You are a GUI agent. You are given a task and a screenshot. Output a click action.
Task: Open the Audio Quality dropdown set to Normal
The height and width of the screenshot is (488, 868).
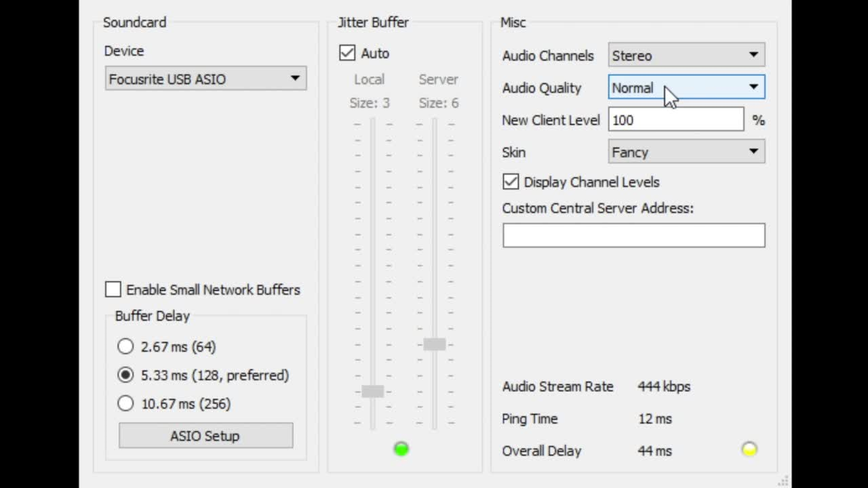point(686,87)
